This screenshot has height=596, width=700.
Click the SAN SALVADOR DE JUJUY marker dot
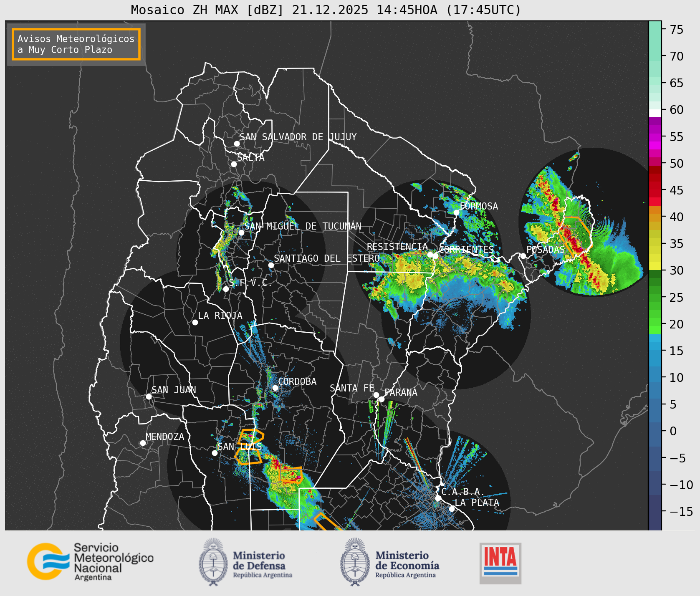point(237,144)
